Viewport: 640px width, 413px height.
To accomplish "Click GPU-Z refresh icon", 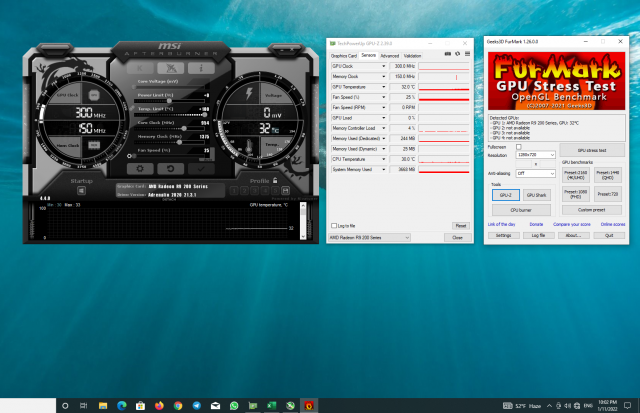I will tap(458, 54).
